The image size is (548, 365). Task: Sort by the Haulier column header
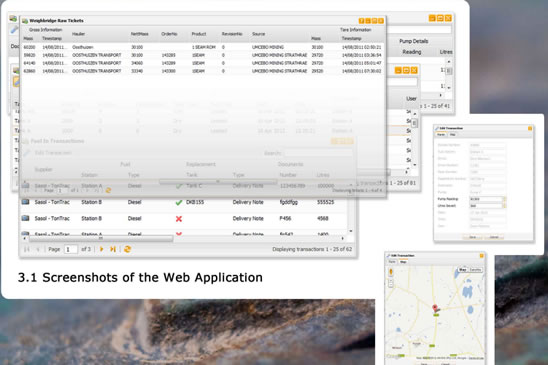coord(78,34)
